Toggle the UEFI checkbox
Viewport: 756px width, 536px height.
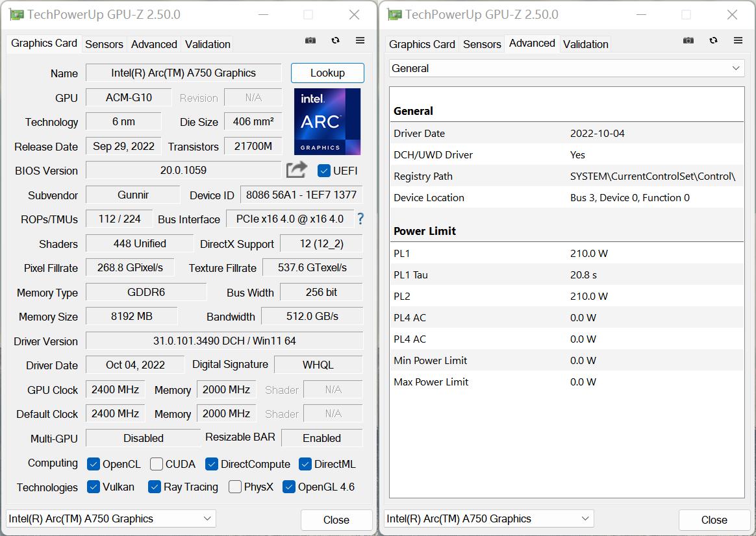(x=323, y=171)
